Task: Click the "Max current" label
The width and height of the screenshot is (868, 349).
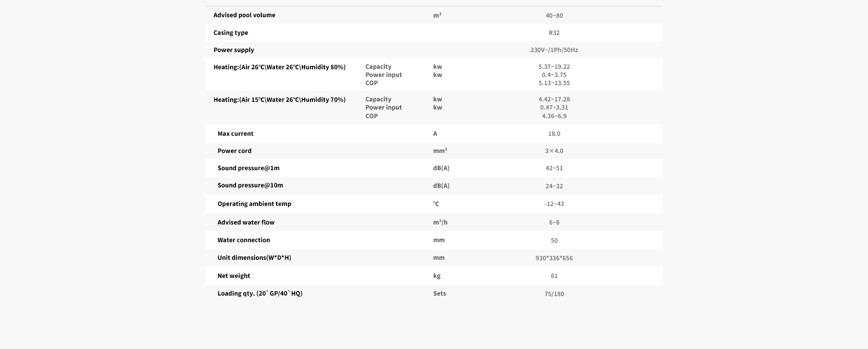Action: (x=235, y=134)
